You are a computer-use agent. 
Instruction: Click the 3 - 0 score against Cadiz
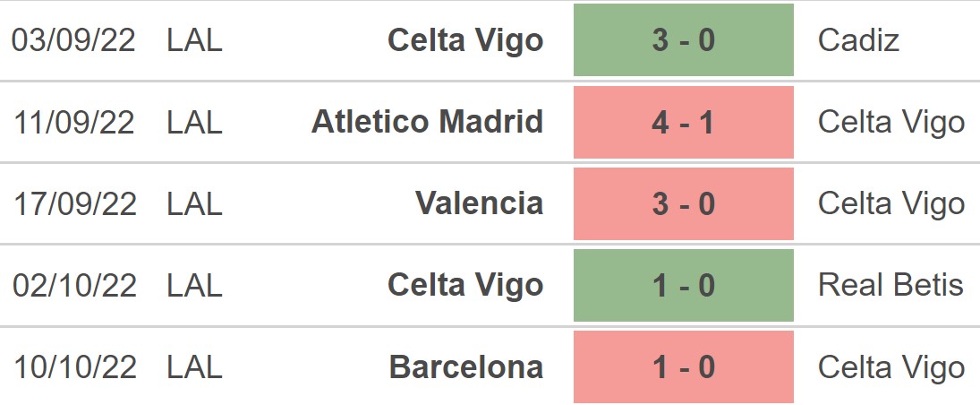[683, 40]
